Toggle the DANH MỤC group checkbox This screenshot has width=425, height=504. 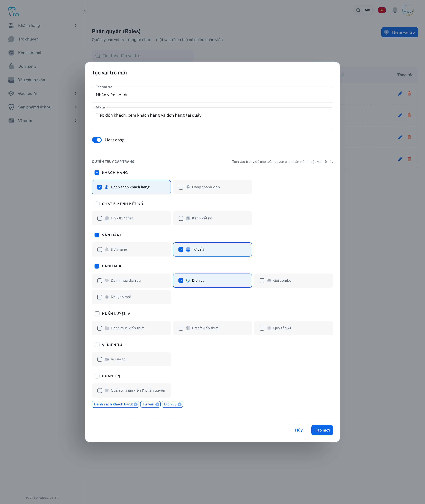(x=97, y=266)
